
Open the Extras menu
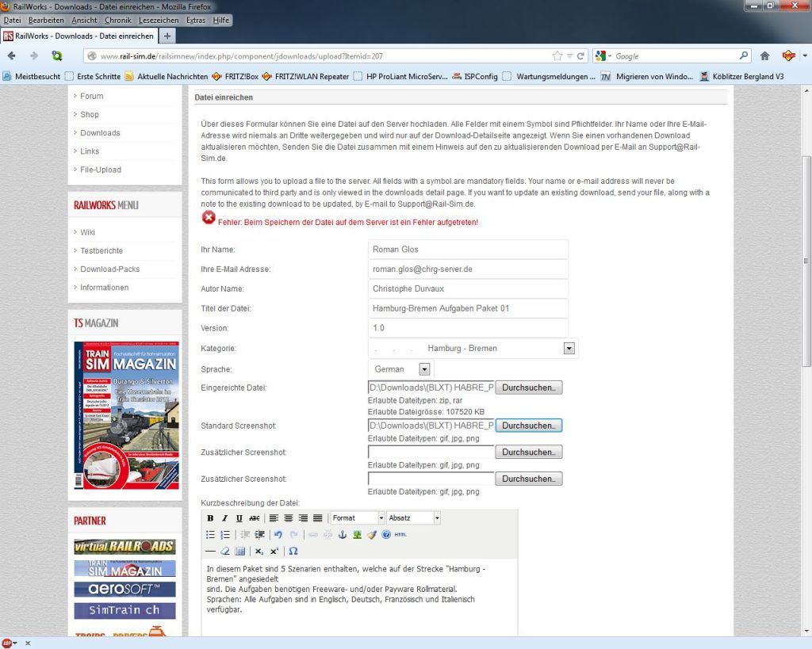coord(196,20)
